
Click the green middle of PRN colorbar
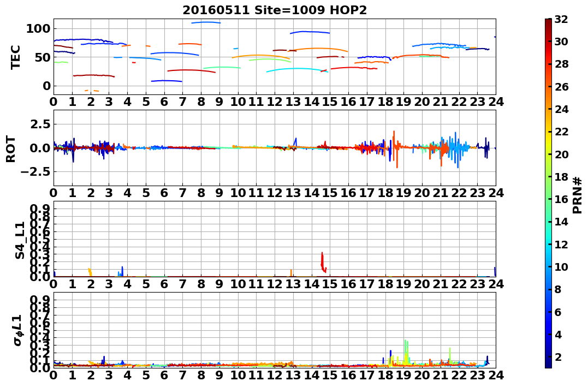[548, 193]
